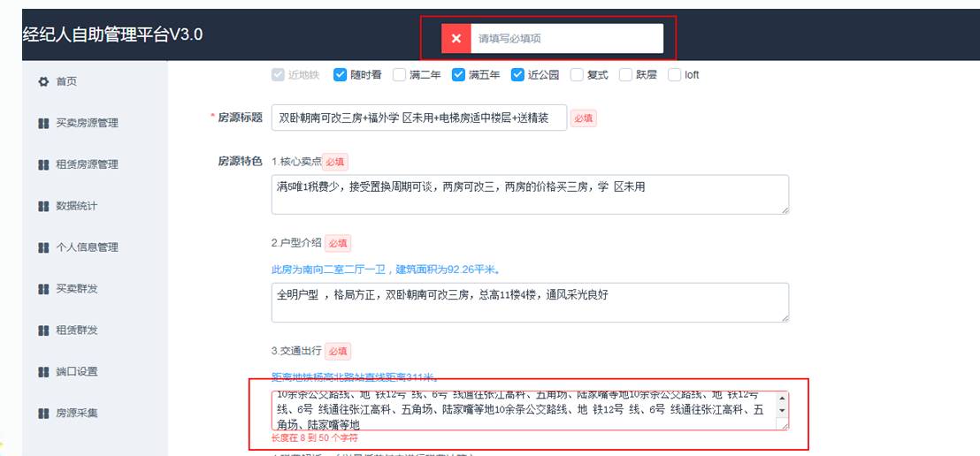Toggle the 近公园 checkbox
This screenshot has width=980, height=456.
coord(517,75)
